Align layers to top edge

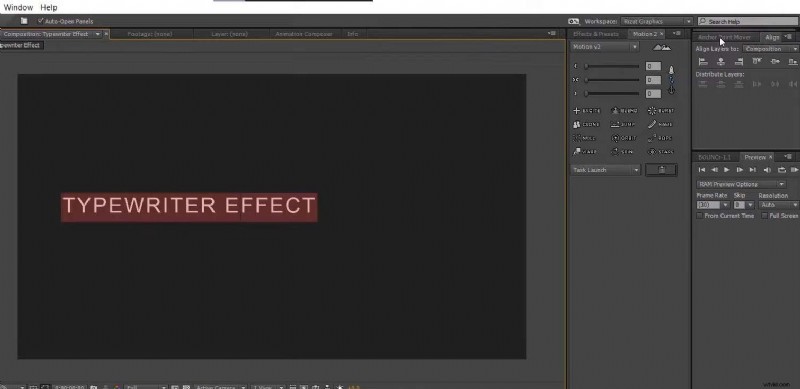[x=757, y=62]
